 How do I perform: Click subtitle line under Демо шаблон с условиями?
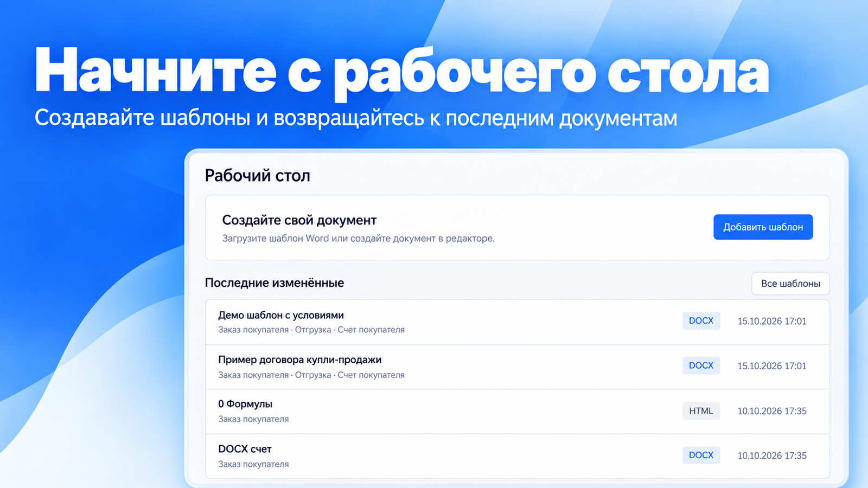[311, 330]
